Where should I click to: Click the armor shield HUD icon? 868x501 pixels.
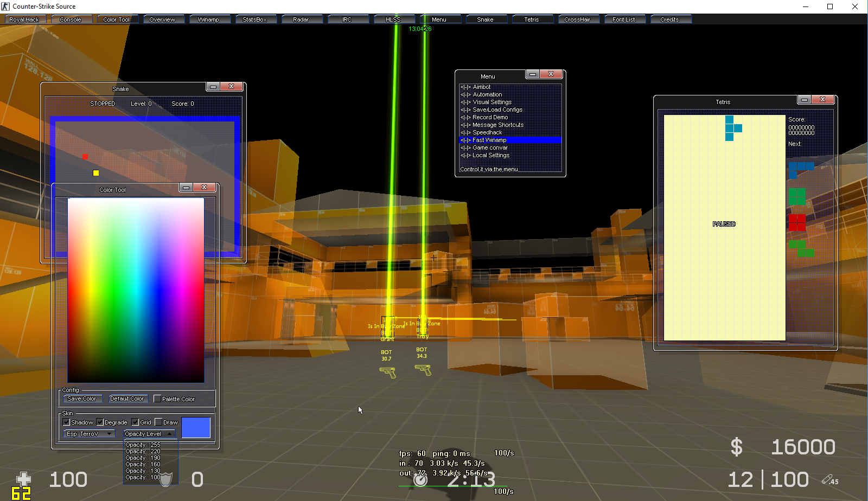(167, 479)
